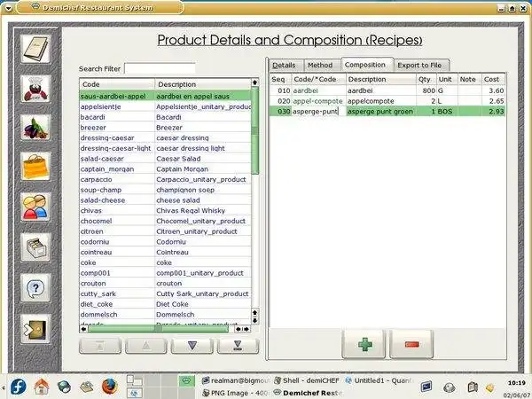
Task: Select the cointreau product row
Action: (166, 253)
